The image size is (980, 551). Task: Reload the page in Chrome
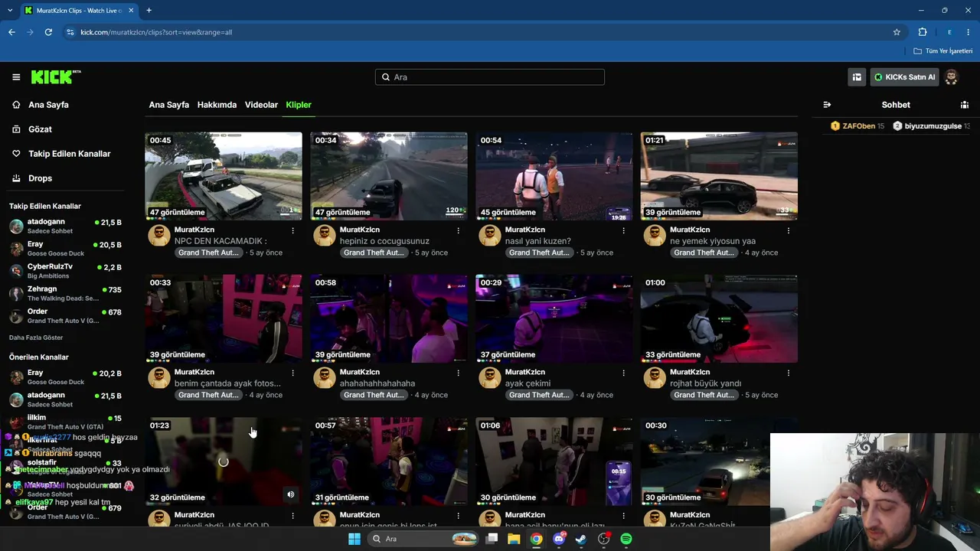coord(48,32)
